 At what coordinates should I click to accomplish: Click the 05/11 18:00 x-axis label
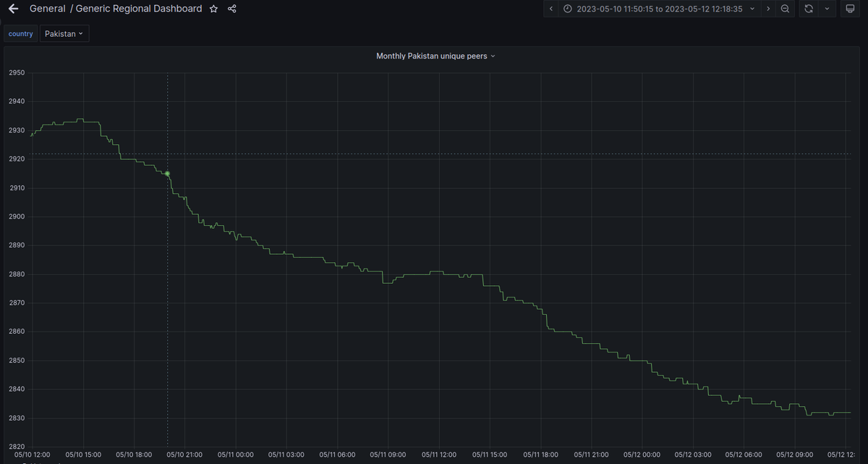point(540,455)
